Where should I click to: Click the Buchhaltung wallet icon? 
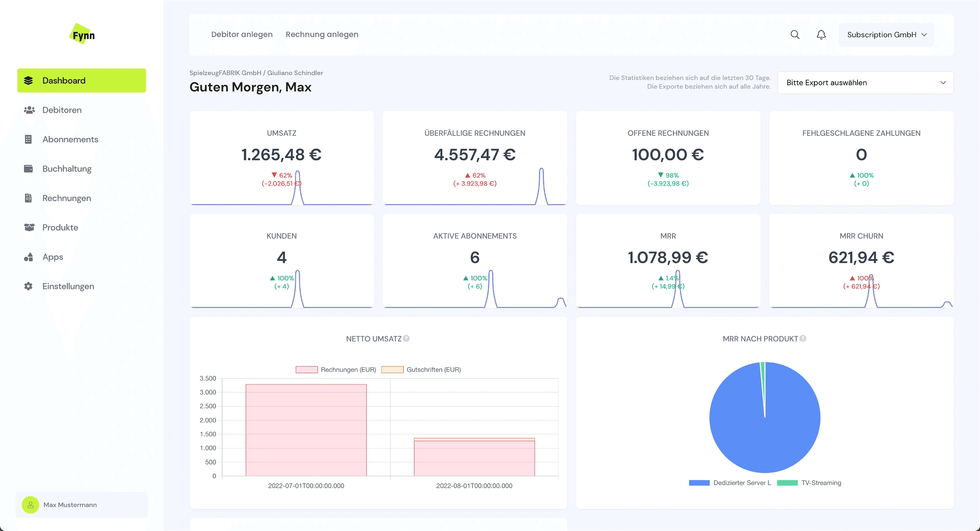coord(29,169)
